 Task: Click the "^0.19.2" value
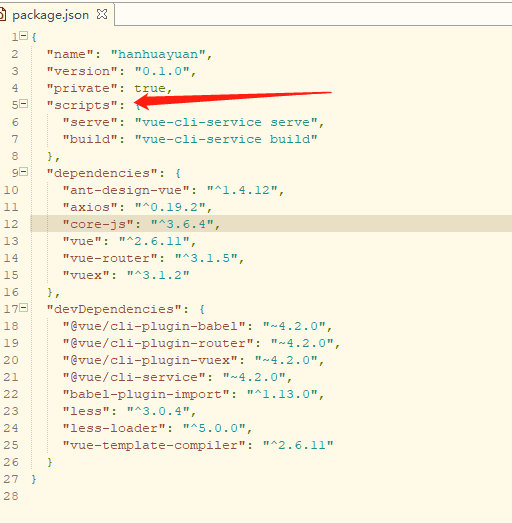point(170,207)
